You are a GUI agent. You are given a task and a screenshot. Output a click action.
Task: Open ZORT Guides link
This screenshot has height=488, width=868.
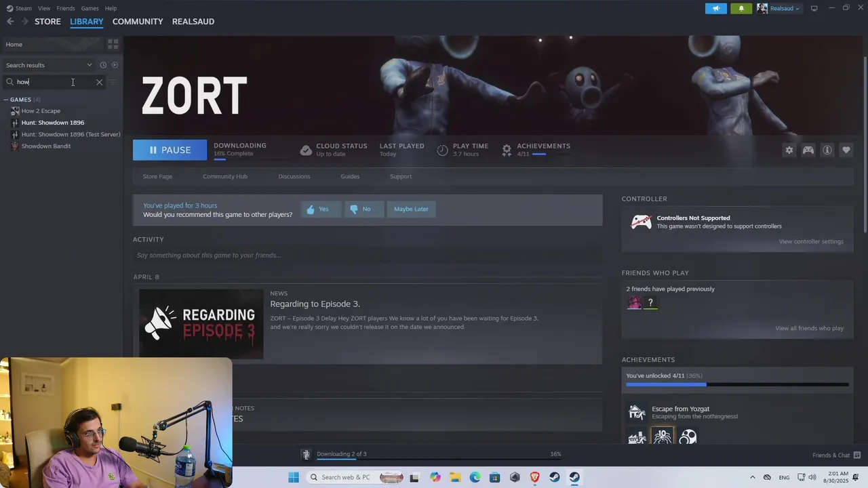(x=350, y=176)
